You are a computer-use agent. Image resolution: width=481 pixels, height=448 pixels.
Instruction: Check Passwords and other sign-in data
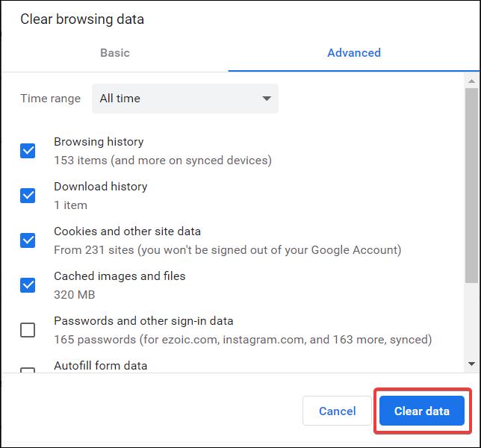(28, 330)
